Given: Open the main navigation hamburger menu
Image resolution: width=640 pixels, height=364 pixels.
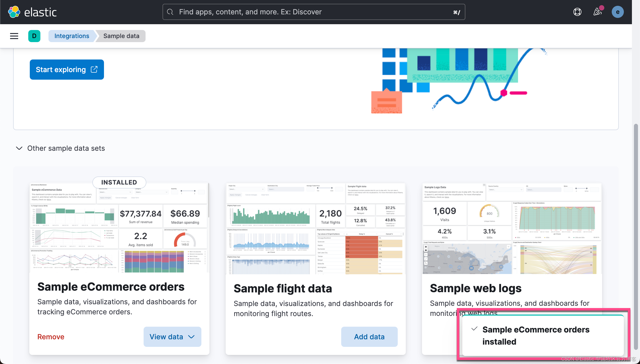Looking at the screenshot, I should pos(14,36).
